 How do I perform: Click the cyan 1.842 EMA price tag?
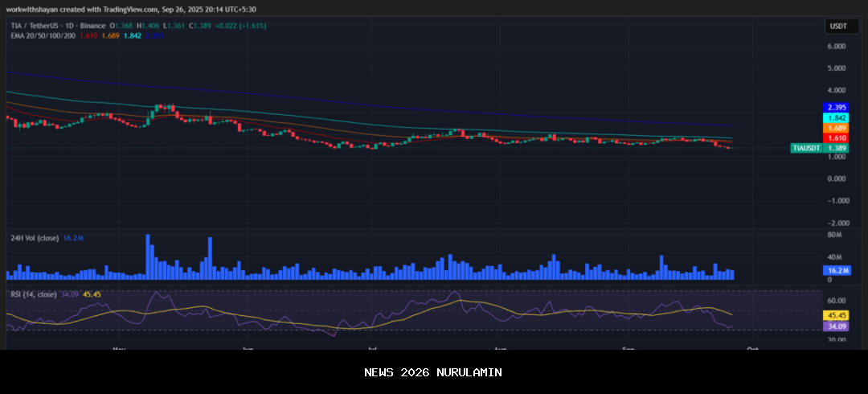[x=837, y=118]
